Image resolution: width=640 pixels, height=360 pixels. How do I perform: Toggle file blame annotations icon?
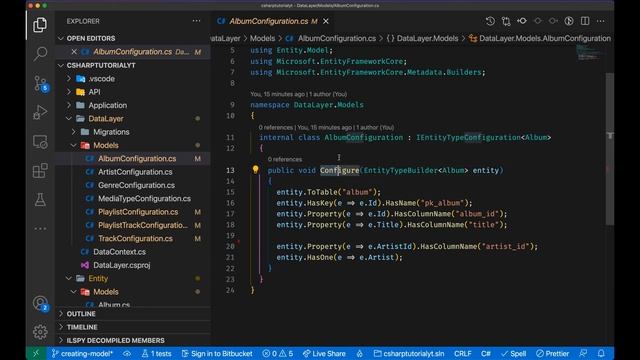(x=569, y=21)
